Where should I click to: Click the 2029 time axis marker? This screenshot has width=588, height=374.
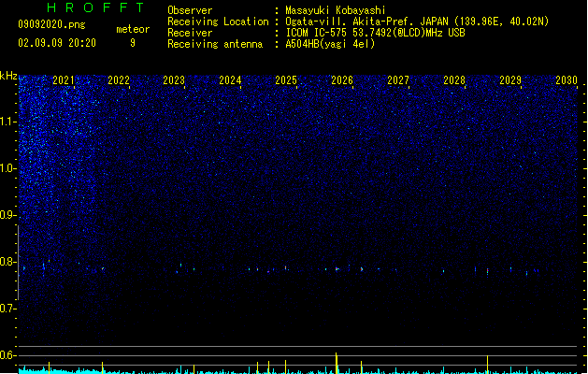coord(510,79)
